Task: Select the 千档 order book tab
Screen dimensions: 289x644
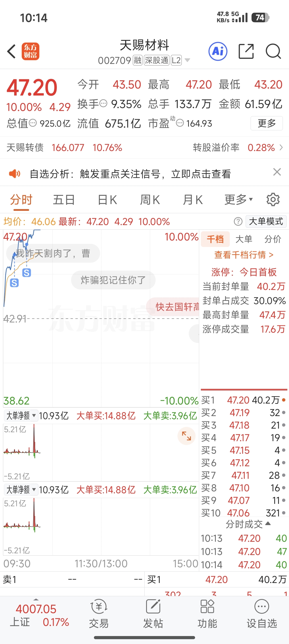Action: pyautogui.click(x=215, y=239)
